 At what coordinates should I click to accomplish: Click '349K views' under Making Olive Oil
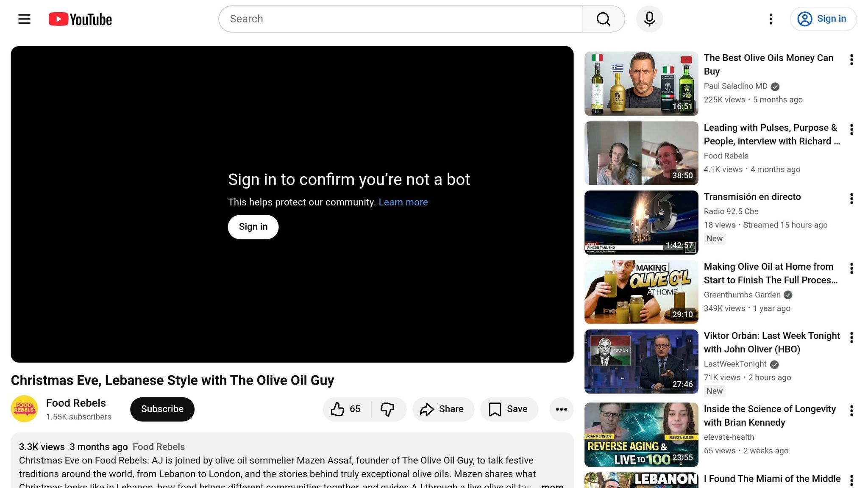point(724,308)
